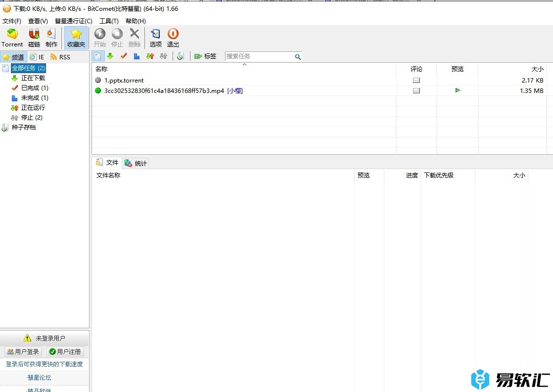Click the [小樱] tag link
This screenshot has height=392, width=553.
pyautogui.click(x=235, y=90)
